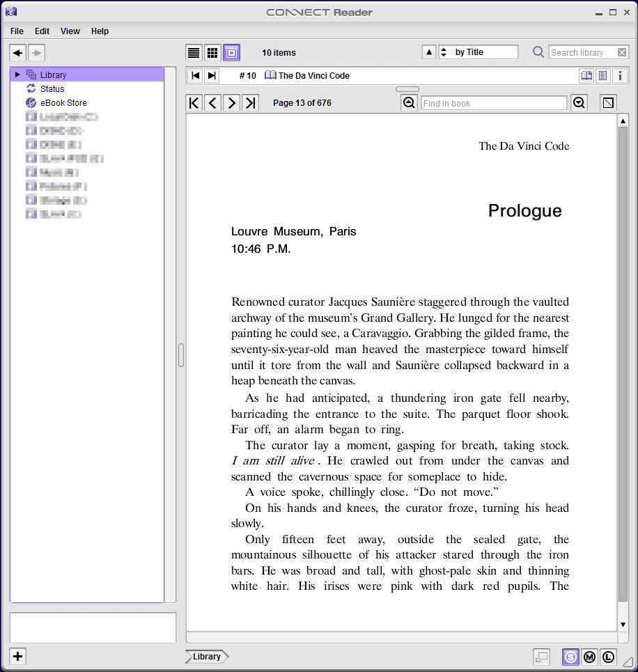This screenshot has width=638, height=672.
Task: Find next match in book
Action: pos(579,103)
